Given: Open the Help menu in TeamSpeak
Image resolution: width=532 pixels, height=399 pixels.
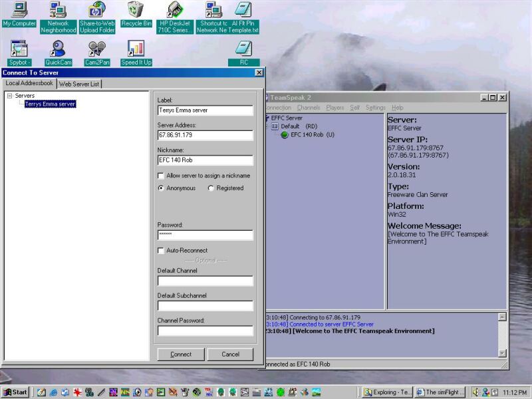Looking at the screenshot, I should click(x=397, y=108).
